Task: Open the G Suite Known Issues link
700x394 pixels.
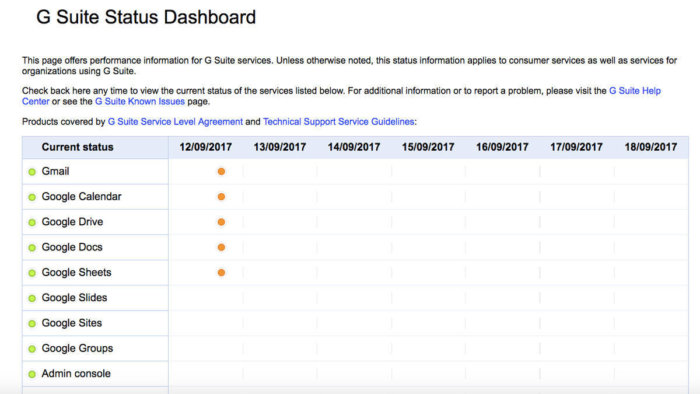Action: 140,101
